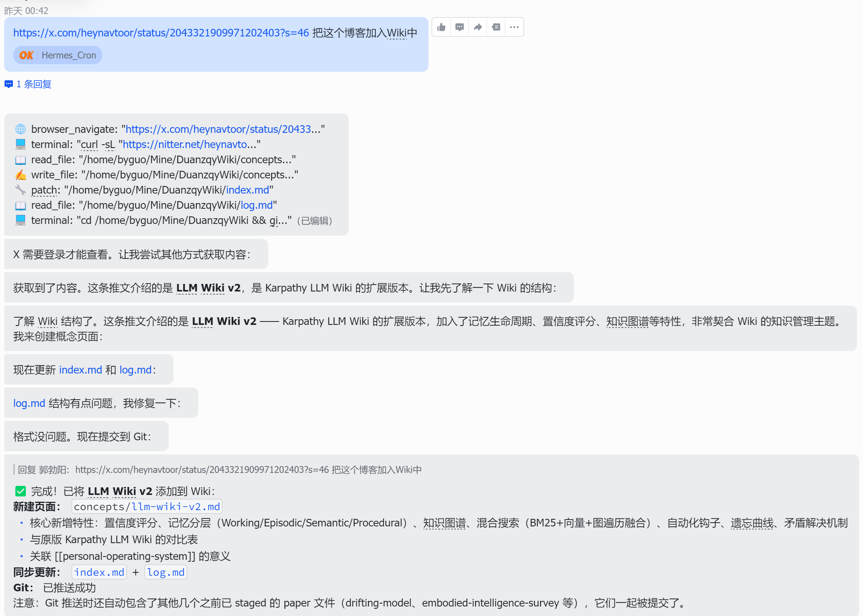Click the bullet '关联 [[personal-operating-system]] 的意义'

(130, 556)
